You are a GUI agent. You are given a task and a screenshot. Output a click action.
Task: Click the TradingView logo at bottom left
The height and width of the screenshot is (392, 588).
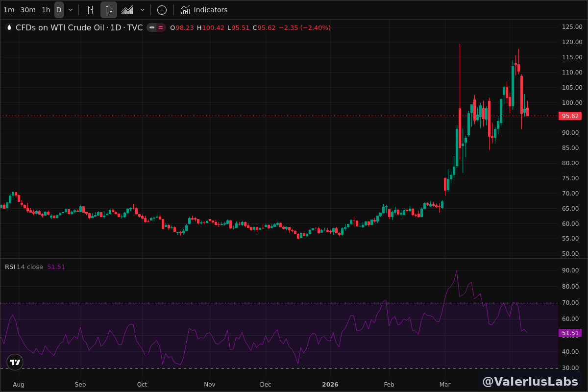pyautogui.click(x=15, y=362)
